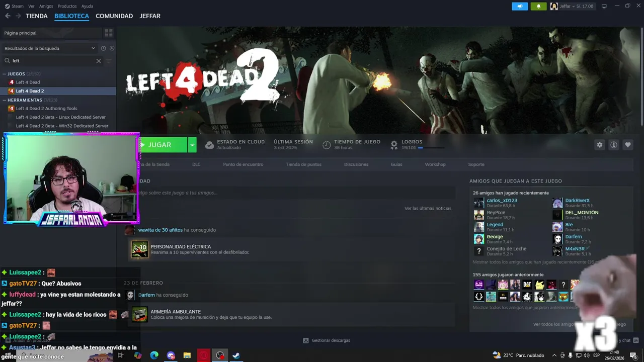Open Armería Ambulante achievement icon
Image resolution: width=644 pixels, height=362 pixels.
coord(140,314)
